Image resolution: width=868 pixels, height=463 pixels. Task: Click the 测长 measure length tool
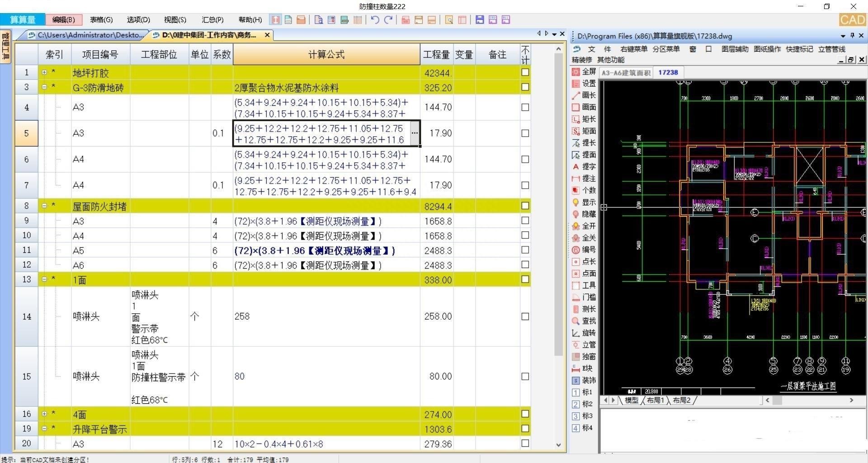[584, 309]
